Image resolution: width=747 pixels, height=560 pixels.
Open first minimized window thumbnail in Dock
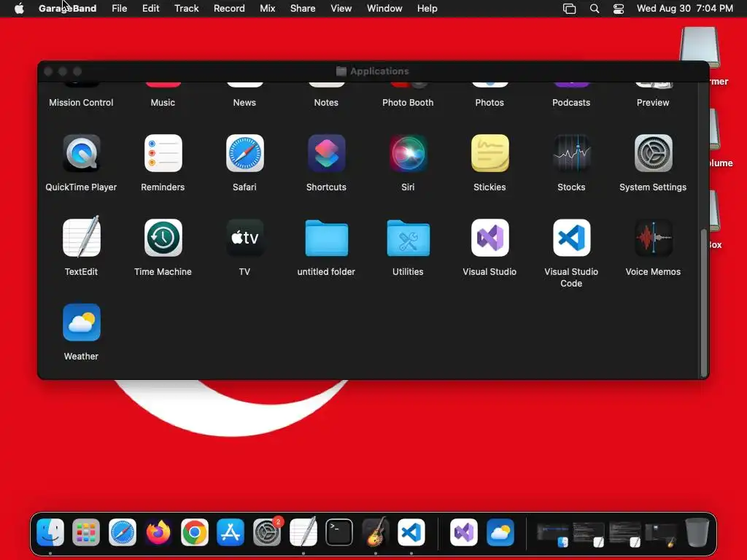tap(553, 534)
